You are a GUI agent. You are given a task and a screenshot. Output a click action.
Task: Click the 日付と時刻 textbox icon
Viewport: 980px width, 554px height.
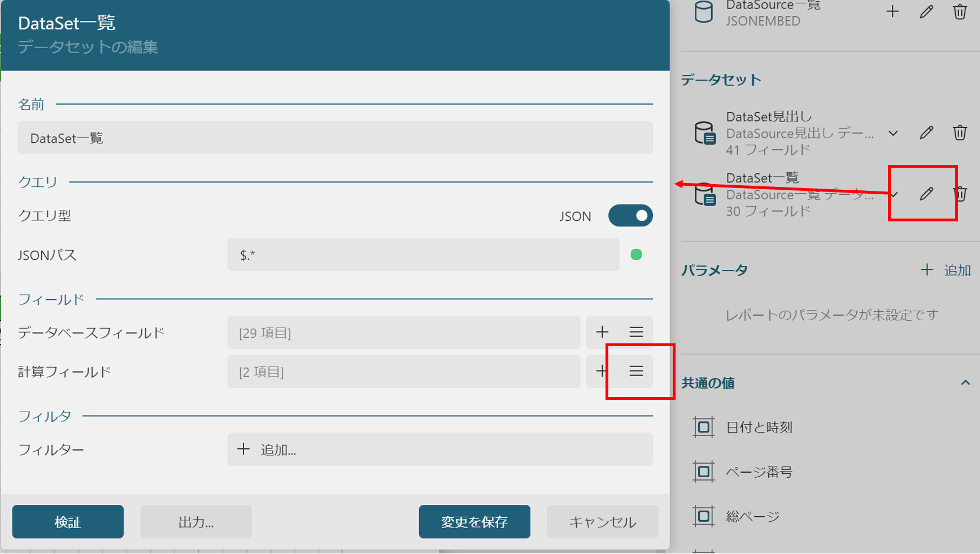[704, 427]
